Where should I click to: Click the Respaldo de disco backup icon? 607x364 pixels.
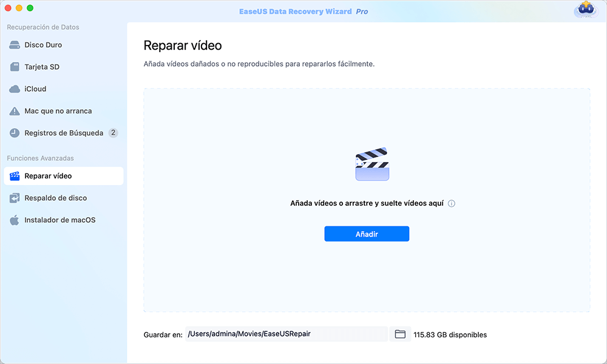click(x=15, y=198)
